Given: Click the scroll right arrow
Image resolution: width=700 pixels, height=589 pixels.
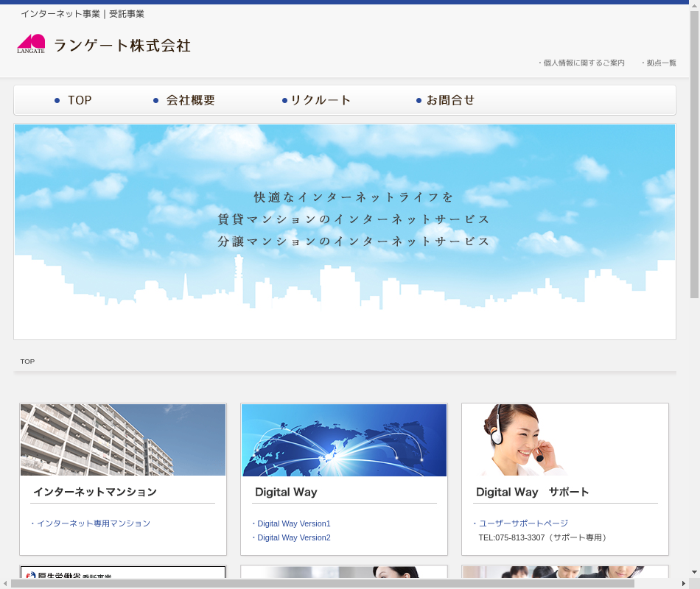Looking at the screenshot, I should point(682,583).
